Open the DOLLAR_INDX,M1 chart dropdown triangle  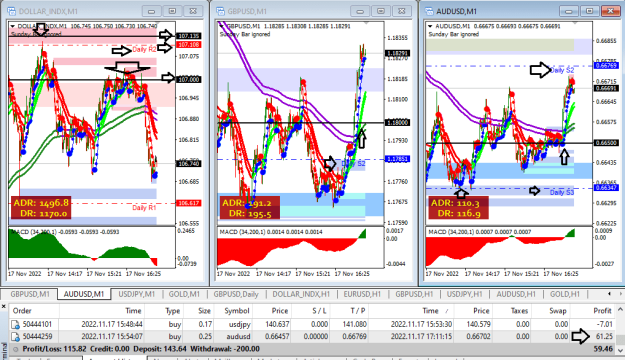pos(12,26)
